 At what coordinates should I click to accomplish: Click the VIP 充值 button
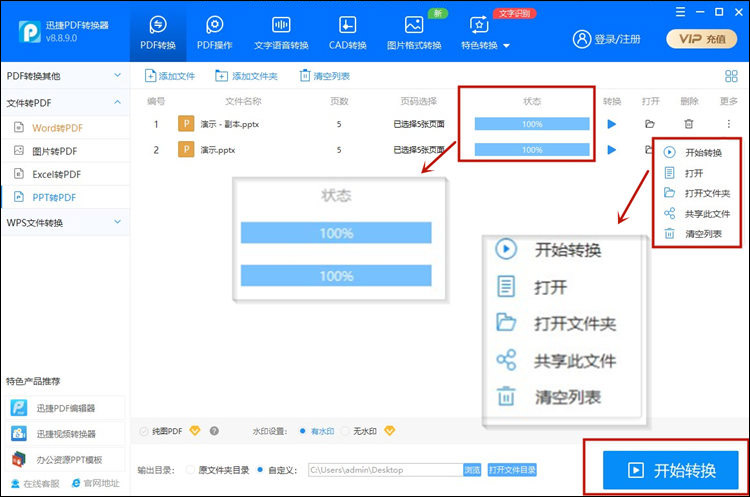pyautogui.click(x=702, y=39)
